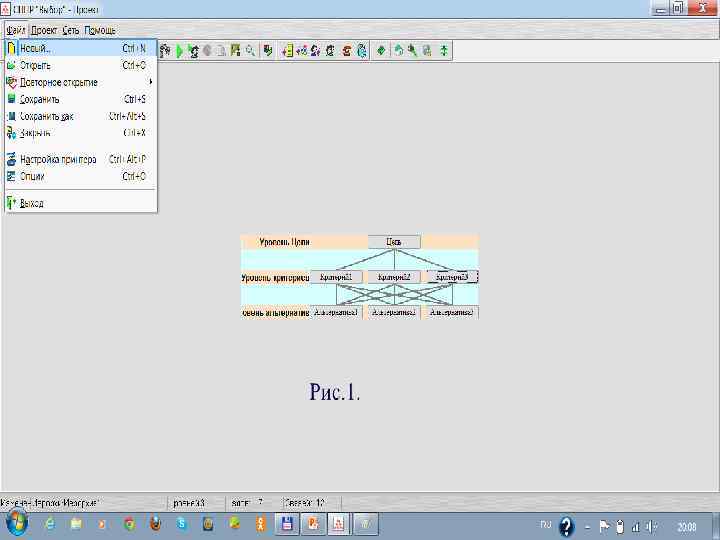Choose Выход in the Файл menu
This screenshot has width=720, height=540.
[x=81, y=203]
